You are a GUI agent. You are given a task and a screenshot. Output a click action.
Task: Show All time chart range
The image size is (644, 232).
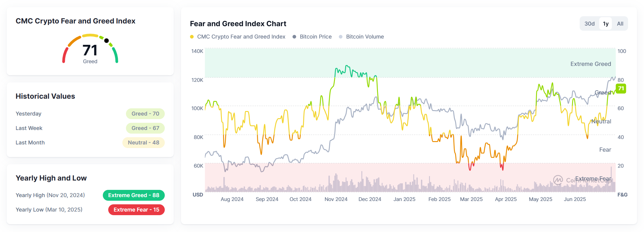coord(620,24)
